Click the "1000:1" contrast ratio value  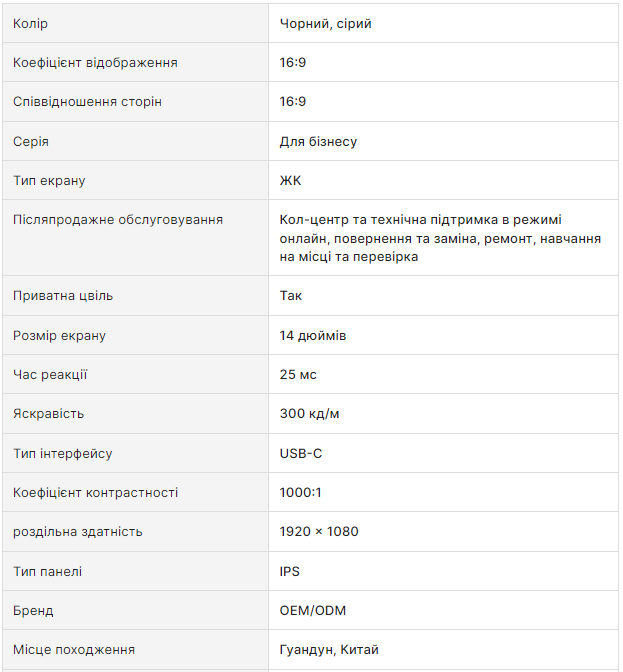coord(301,493)
